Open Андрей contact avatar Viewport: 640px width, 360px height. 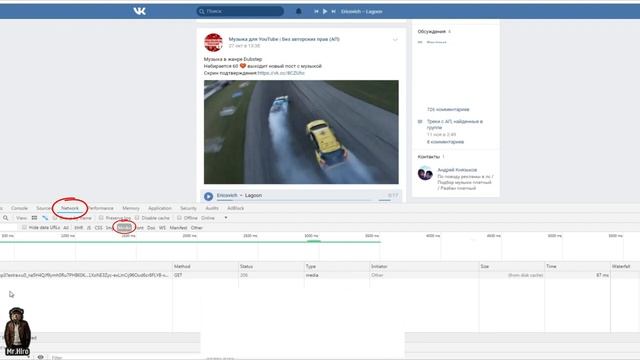click(425, 173)
